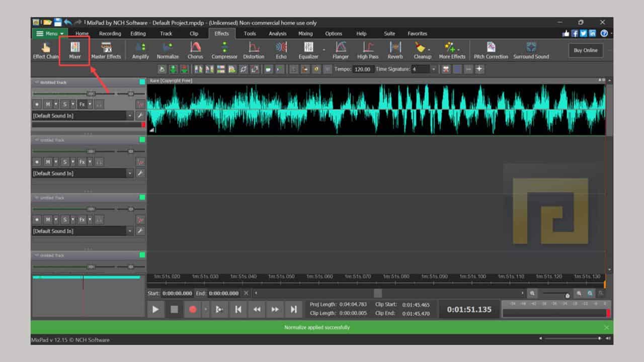Viewport: 644px width, 362px height.
Task: Click the zoom-in icon below the timeline
Action: point(579,293)
